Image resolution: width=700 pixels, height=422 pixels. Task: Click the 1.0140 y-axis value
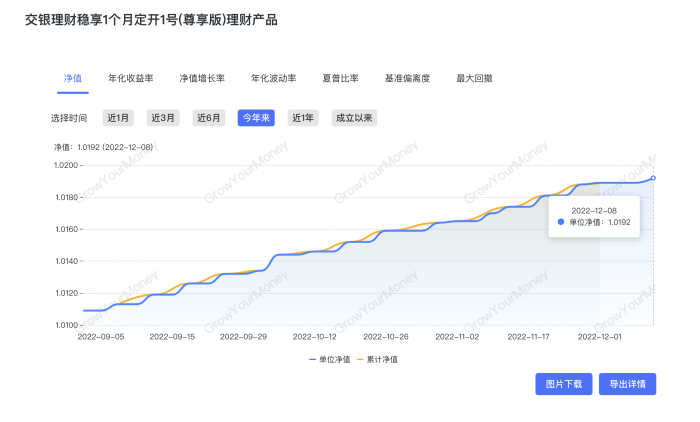point(66,261)
